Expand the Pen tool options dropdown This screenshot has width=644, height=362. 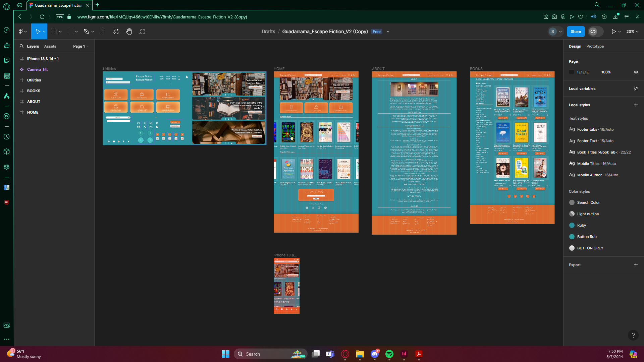(x=93, y=32)
